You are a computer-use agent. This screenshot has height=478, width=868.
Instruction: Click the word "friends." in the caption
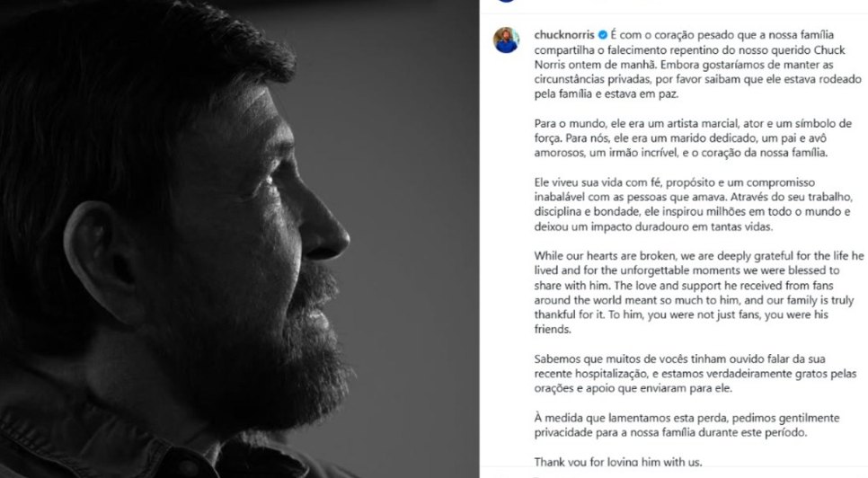[553, 329]
